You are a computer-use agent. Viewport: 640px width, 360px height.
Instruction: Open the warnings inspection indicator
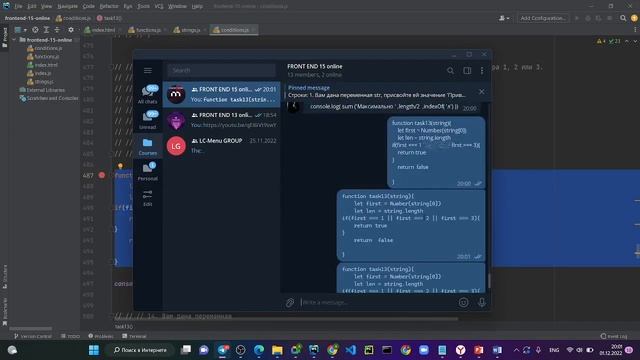609,41
